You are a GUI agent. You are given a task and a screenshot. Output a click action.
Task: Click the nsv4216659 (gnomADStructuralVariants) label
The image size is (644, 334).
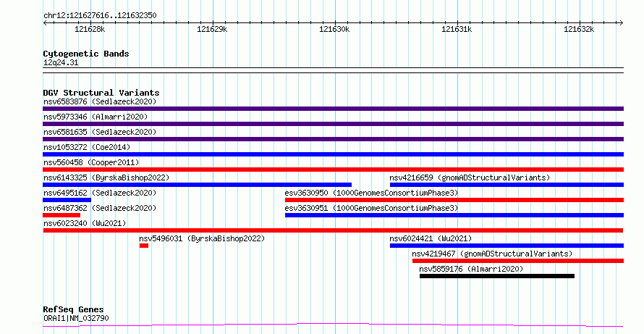coord(470,178)
